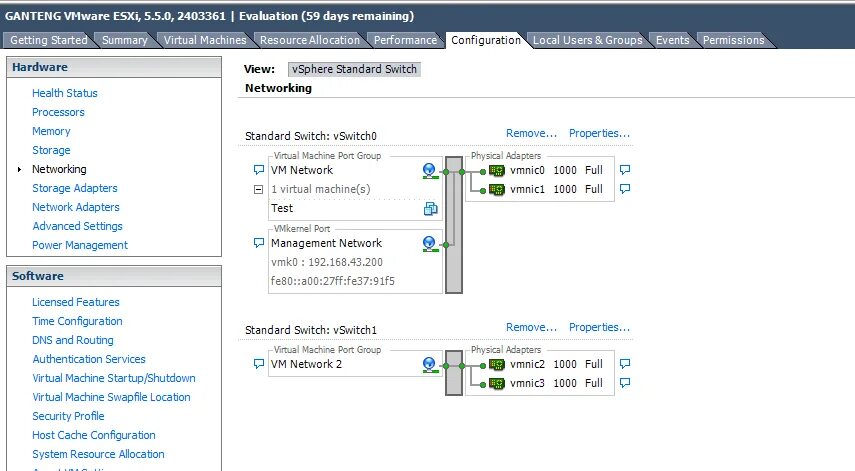Click the vSwitch0 switch bar graphic
This screenshot has height=471, width=855.
454,225
